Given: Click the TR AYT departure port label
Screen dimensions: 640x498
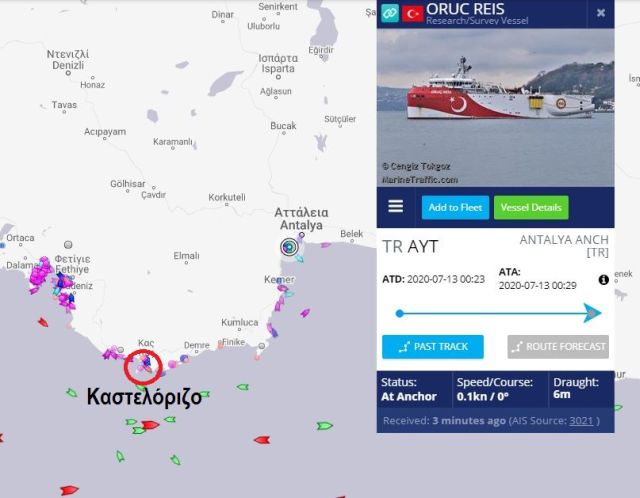Looking at the screenshot, I should pos(410,247).
